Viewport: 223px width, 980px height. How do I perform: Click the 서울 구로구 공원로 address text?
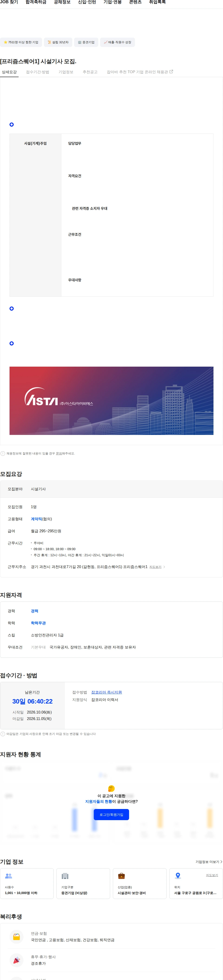[195, 893]
